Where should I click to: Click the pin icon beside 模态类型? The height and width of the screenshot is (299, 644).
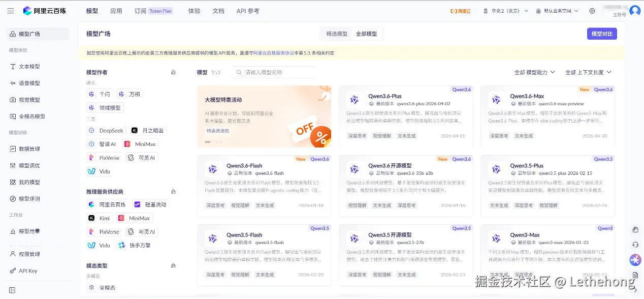(x=173, y=265)
